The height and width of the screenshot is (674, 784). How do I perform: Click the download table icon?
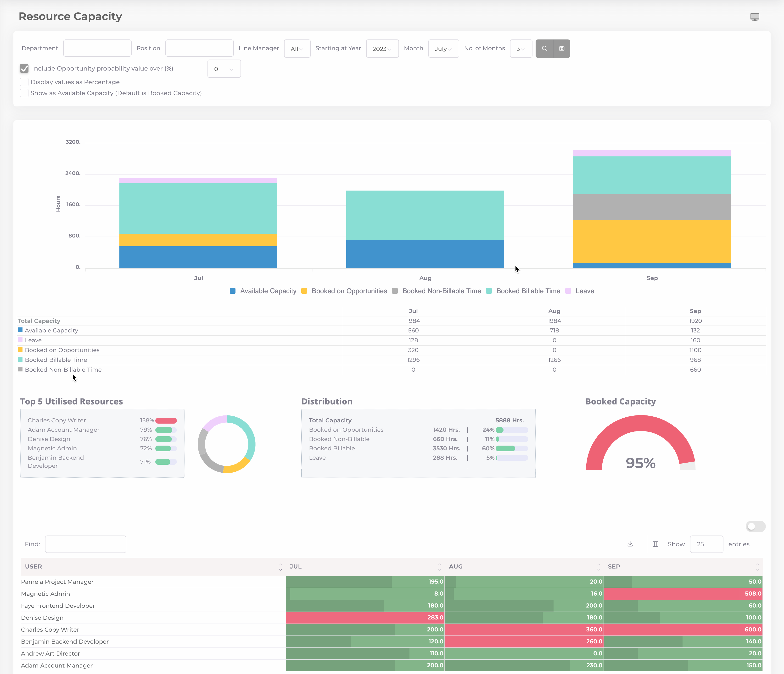[630, 544]
